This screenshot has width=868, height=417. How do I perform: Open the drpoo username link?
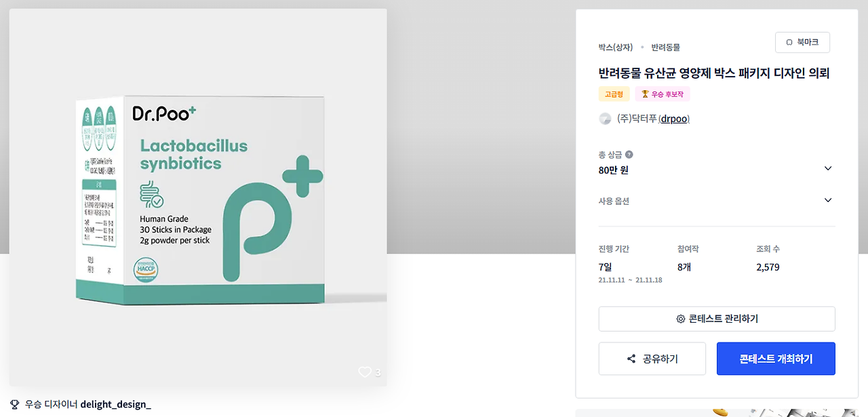point(674,119)
